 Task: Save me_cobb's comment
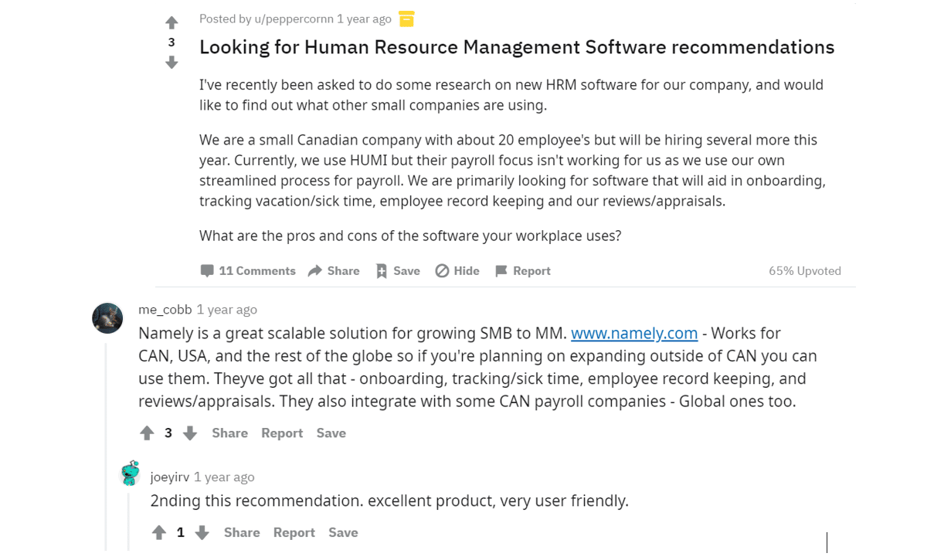click(331, 433)
